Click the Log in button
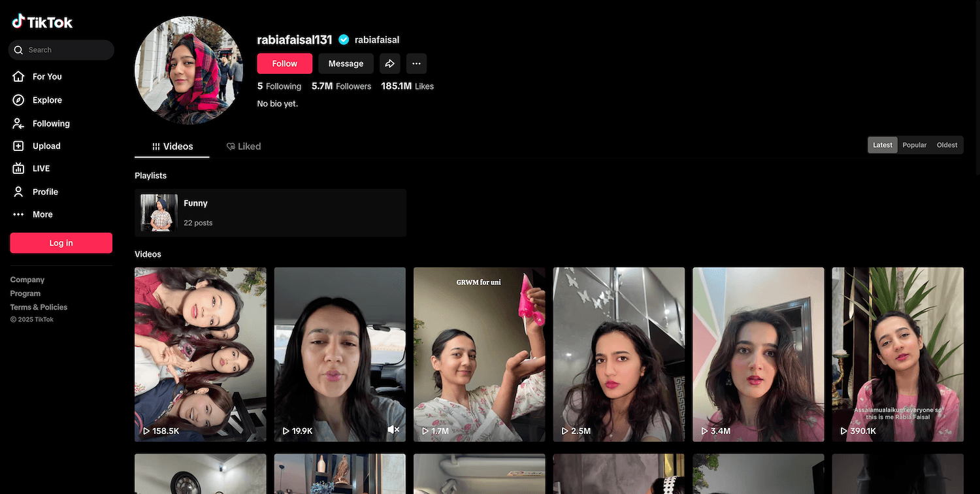980x494 pixels. [x=61, y=243]
